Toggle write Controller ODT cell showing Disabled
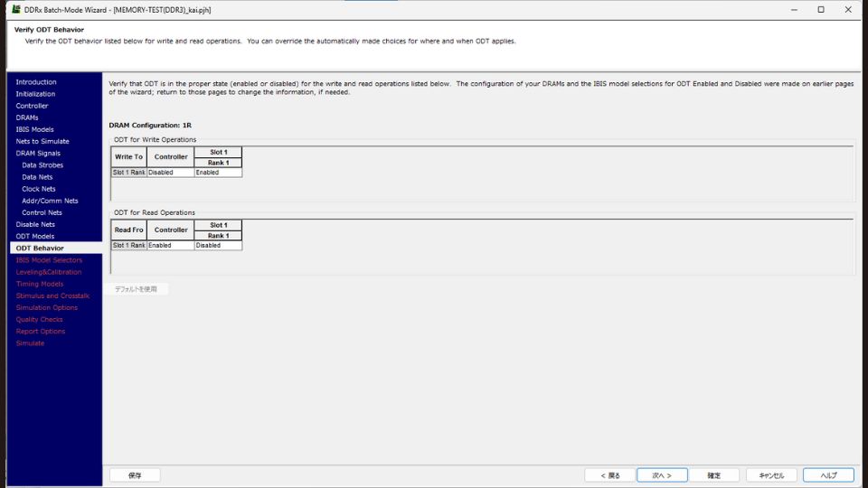The height and width of the screenshot is (488, 868). (170, 172)
